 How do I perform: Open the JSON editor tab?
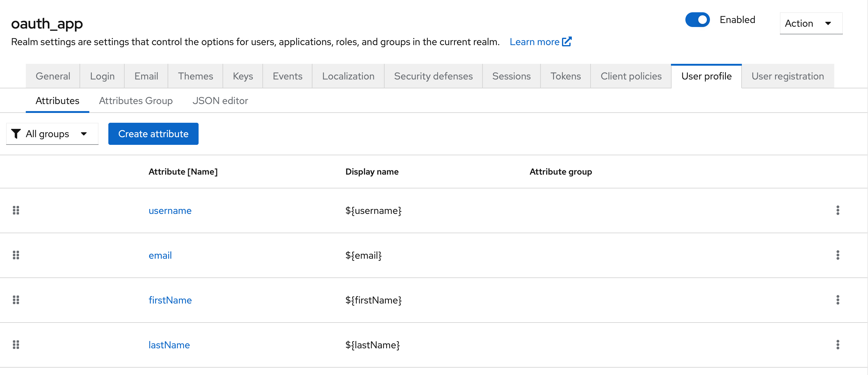220,101
